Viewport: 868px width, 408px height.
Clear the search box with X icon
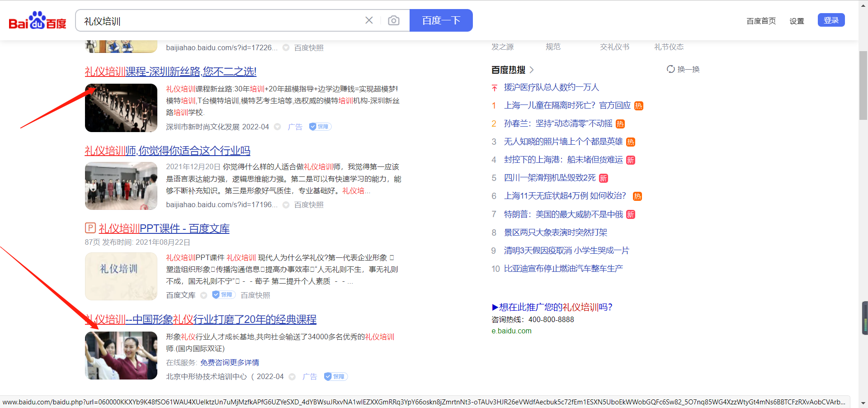(369, 20)
